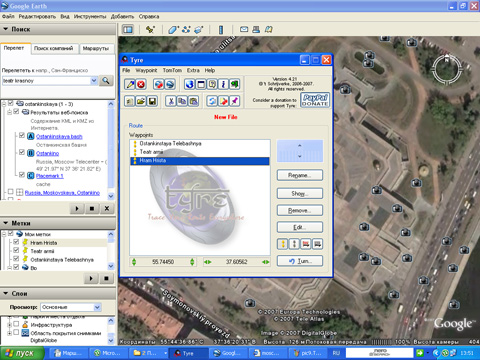Screen dimensions: 480x360
Task: Click the floppy disk save icon in Tyre
Action: click(152, 101)
